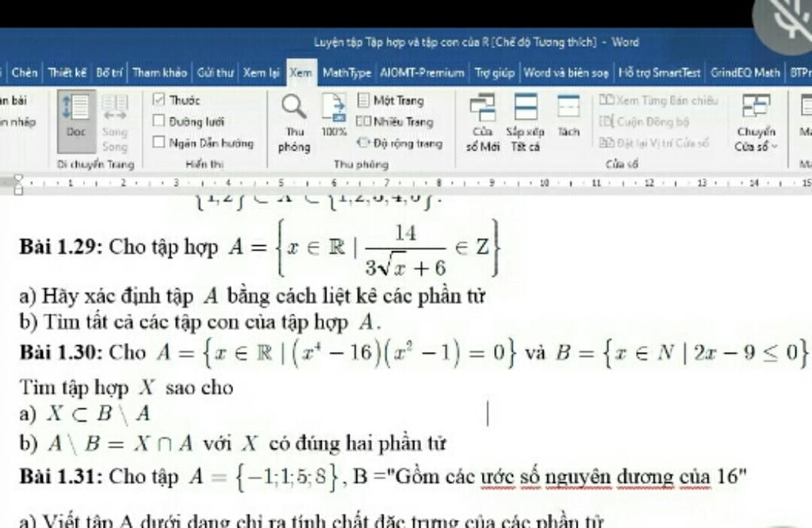812x528 pixels.
Task: Arrange windows with Sắp xếp Tất cả
Action: click(525, 123)
